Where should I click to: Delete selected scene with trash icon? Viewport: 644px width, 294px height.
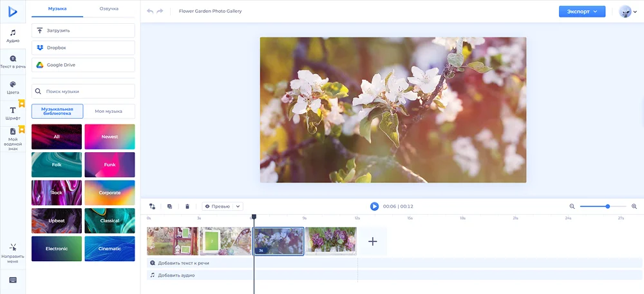click(187, 206)
